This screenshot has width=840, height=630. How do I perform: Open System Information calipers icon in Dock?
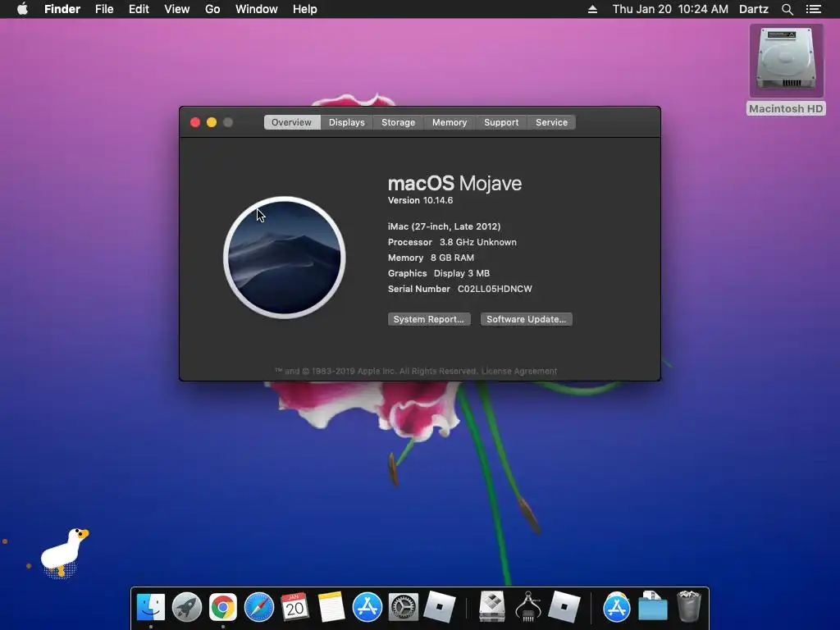point(527,607)
